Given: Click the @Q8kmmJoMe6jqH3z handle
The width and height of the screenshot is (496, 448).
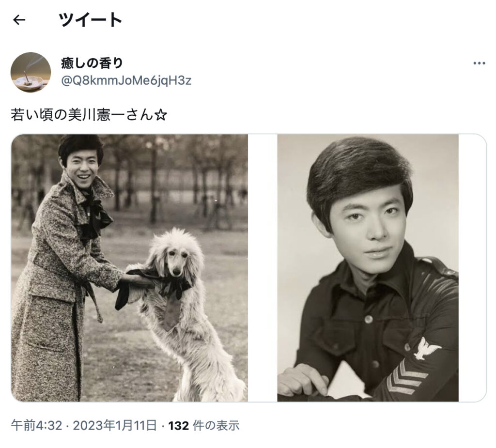Looking at the screenshot, I should 126,81.
